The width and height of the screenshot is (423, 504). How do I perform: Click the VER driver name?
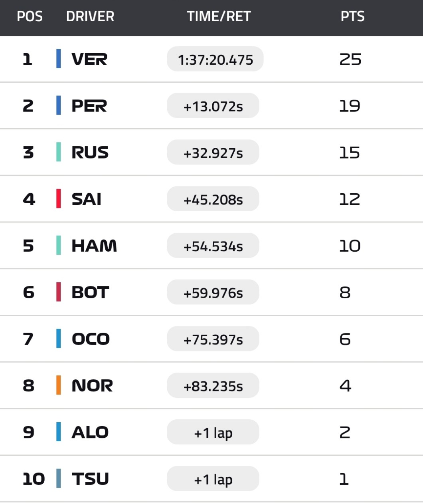pyautogui.click(x=89, y=59)
